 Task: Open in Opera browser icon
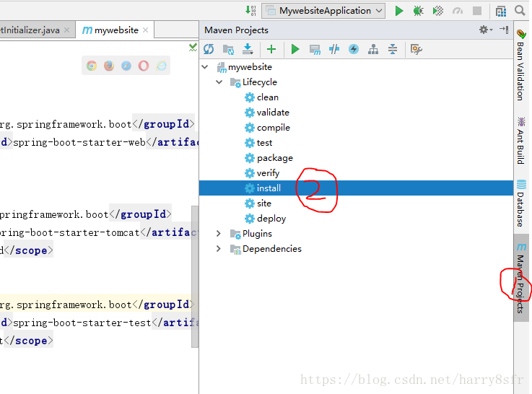tap(144, 66)
